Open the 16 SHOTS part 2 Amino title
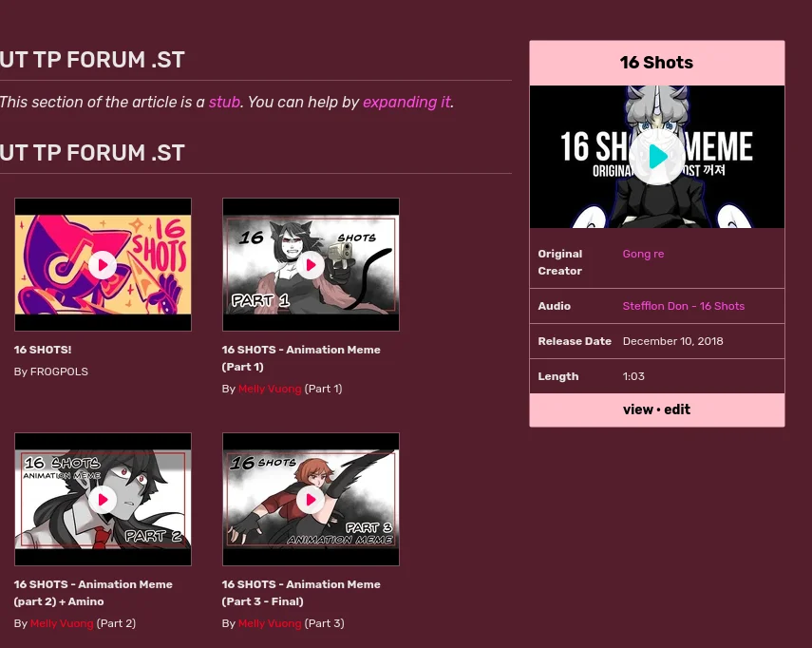 point(93,593)
